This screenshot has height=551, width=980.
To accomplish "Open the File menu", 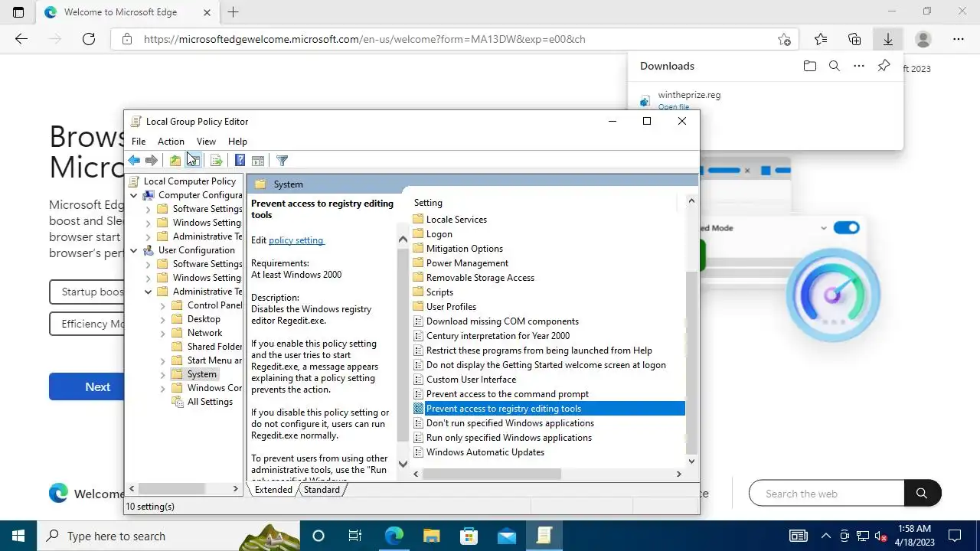I will click(139, 142).
